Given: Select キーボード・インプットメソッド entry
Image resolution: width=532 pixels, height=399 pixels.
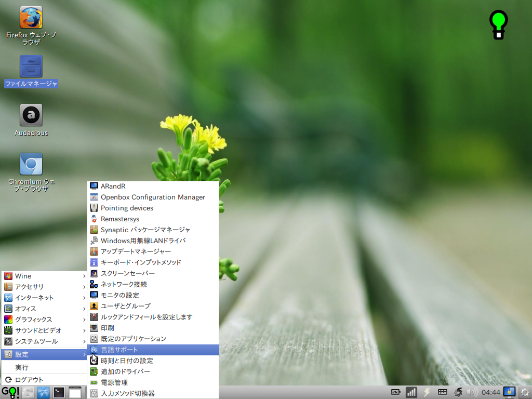Looking at the screenshot, I should (x=153, y=262).
